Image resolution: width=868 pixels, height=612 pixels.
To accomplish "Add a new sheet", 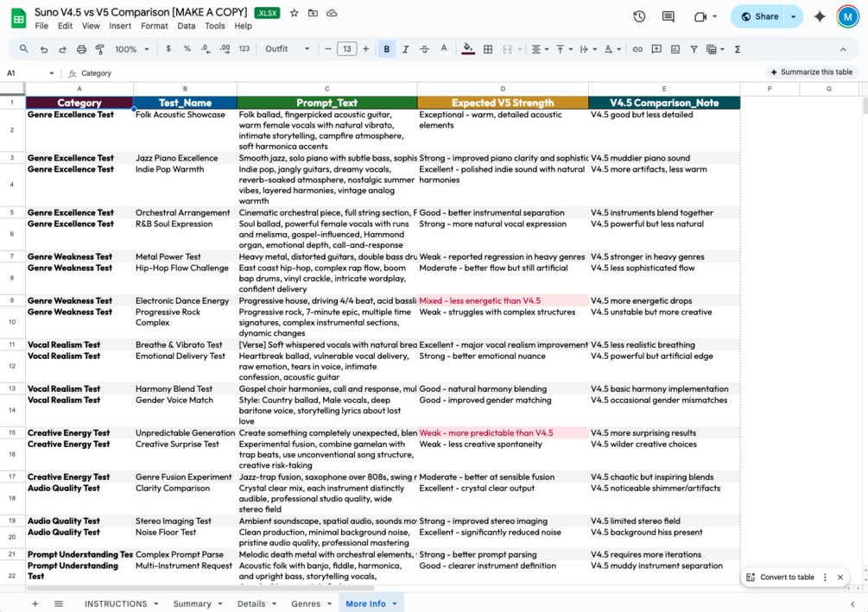I will [x=35, y=603].
